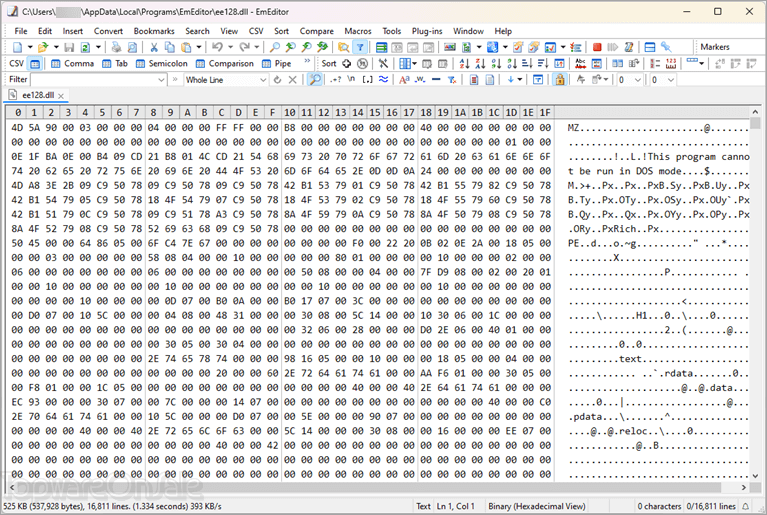
Task: Click the vertical scrollbar thumb
Action: [x=755, y=123]
